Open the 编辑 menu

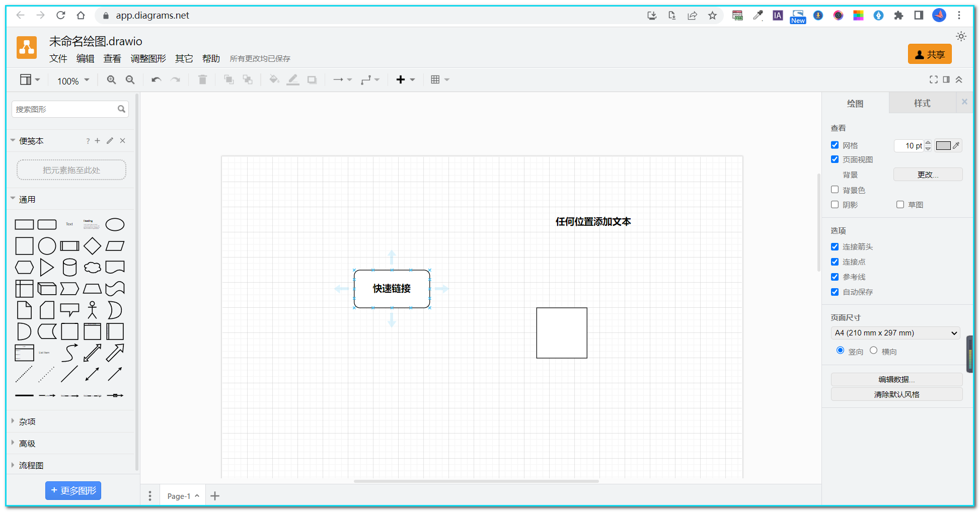(x=86, y=58)
